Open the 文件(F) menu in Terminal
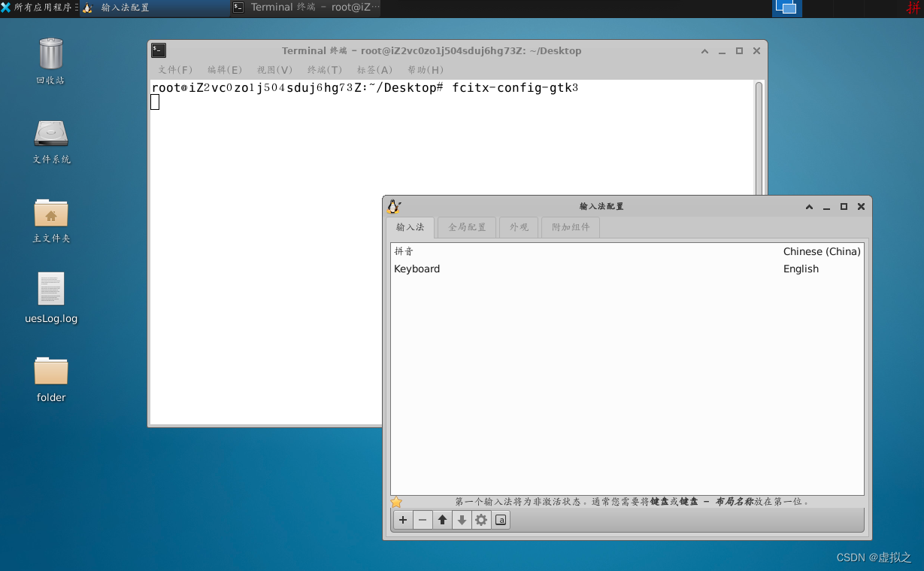The width and height of the screenshot is (924, 571). coord(175,70)
